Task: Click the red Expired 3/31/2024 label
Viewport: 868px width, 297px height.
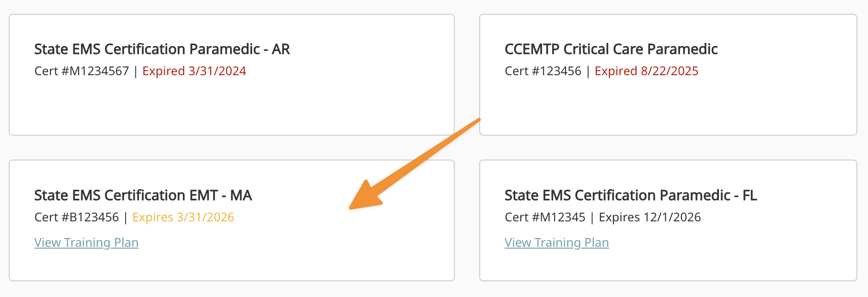Action: coord(194,71)
